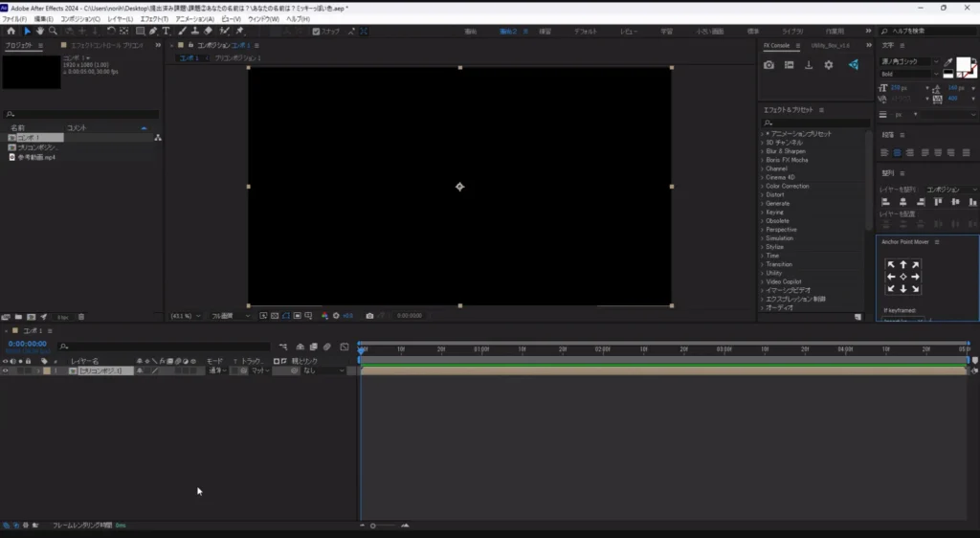Pick the Pen tool in the toolbar

[153, 32]
